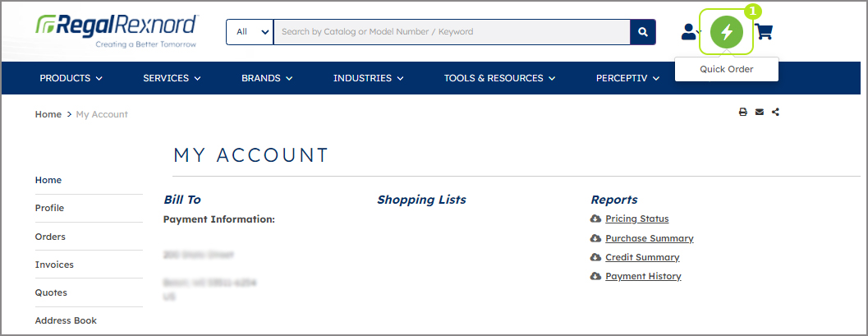
Task: Click the green Quick Order lightning icon
Action: 727,32
